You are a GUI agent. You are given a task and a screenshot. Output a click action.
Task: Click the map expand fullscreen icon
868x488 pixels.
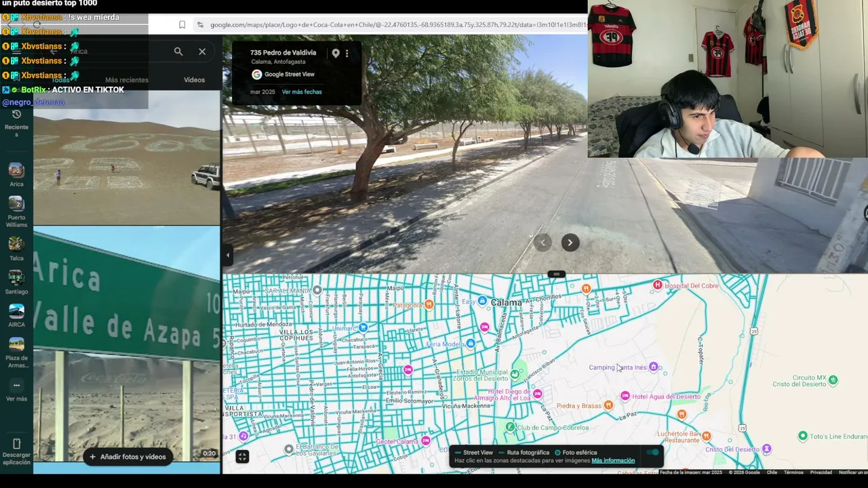(242, 457)
